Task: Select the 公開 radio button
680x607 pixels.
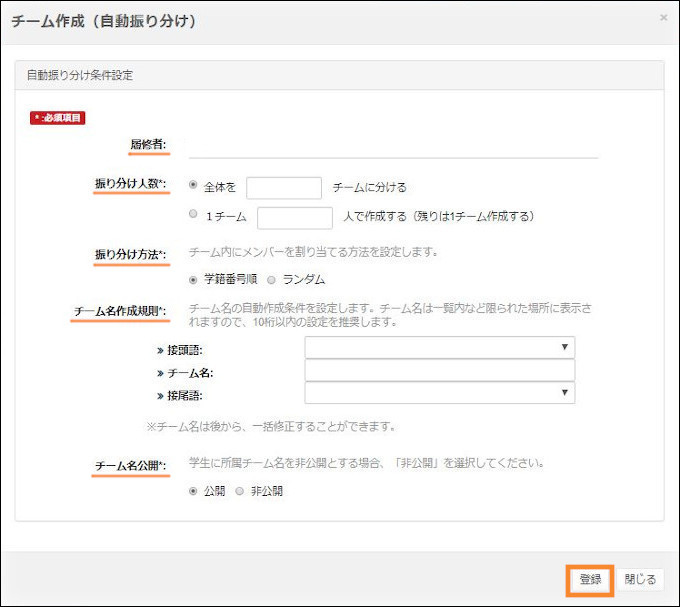Action: pyautogui.click(x=194, y=491)
